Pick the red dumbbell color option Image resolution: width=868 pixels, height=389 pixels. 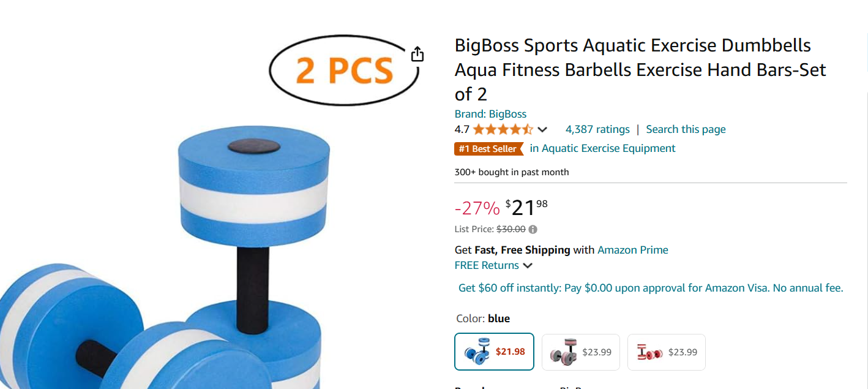click(666, 352)
